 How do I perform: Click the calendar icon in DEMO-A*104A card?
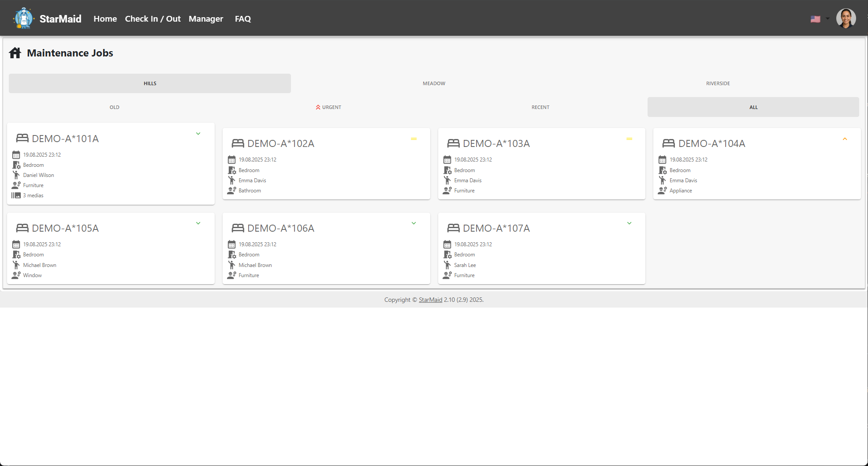[x=662, y=160]
